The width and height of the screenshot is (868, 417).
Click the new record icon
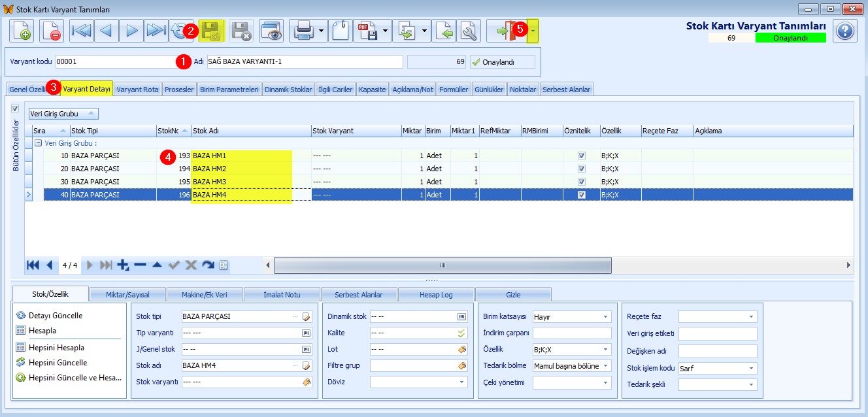[22, 31]
